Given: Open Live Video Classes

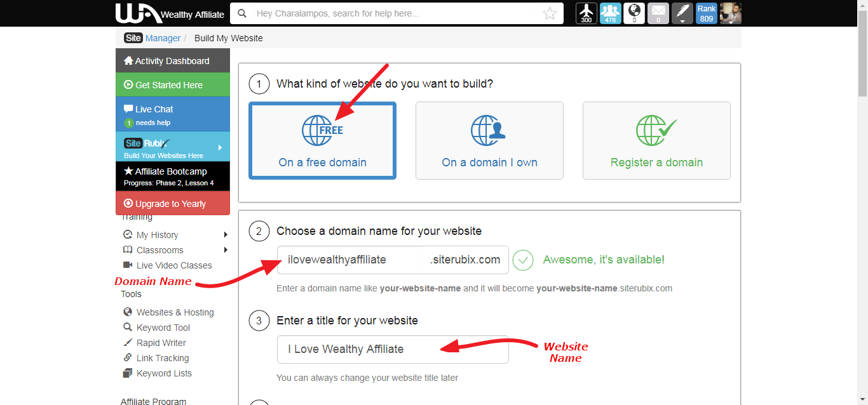Looking at the screenshot, I should [174, 265].
